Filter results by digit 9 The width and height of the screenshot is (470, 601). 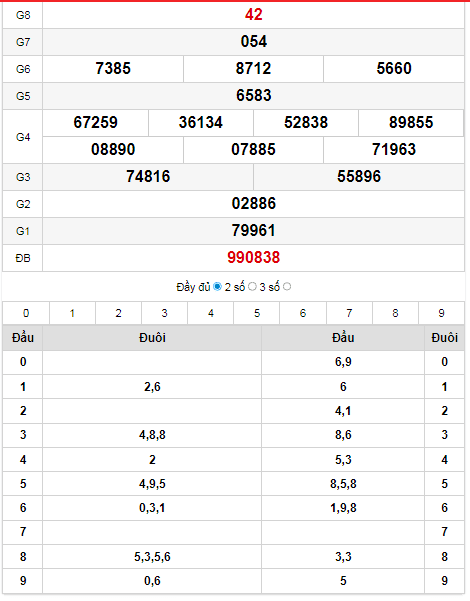(x=441, y=313)
